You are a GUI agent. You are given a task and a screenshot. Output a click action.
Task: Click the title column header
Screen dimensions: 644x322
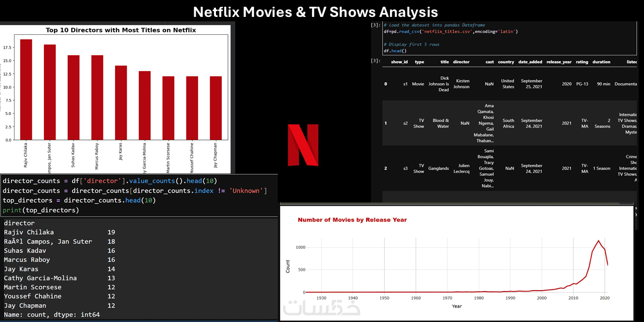(444, 62)
